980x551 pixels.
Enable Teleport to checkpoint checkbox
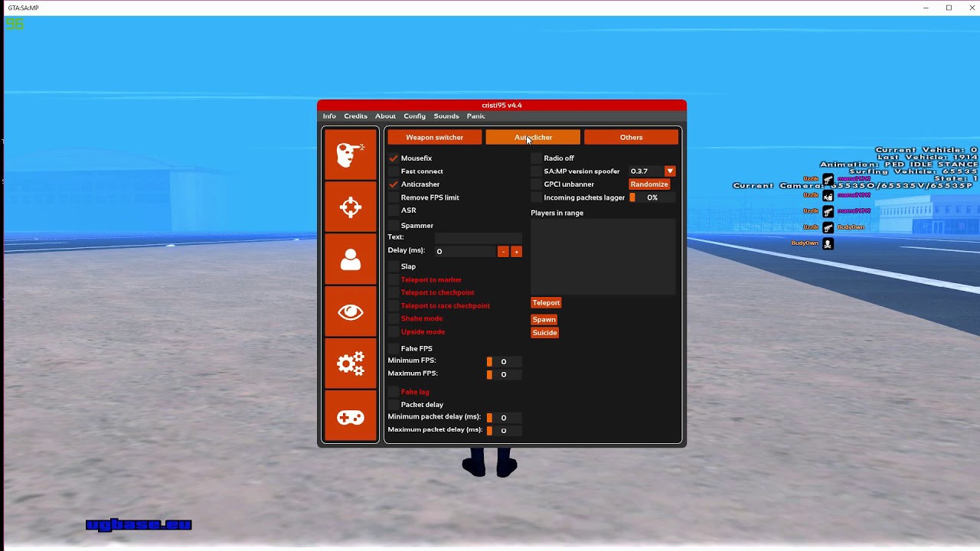pyautogui.click(x=394, y=292)
